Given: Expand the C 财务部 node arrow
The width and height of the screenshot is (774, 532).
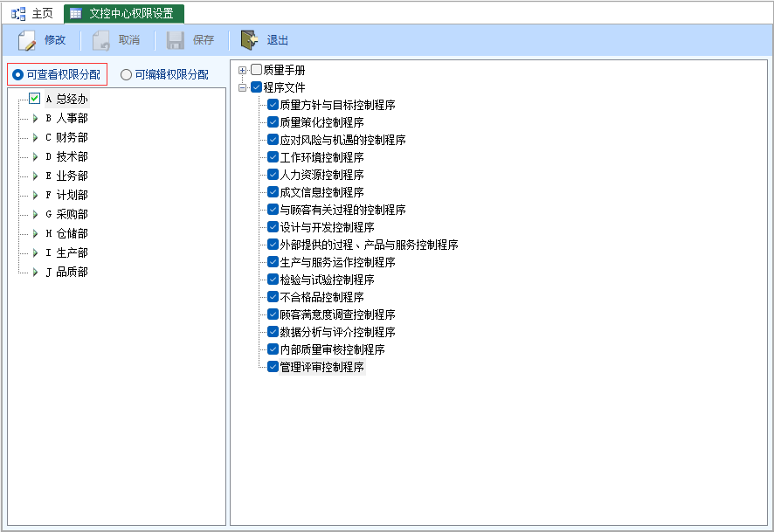Looking at the screenshot, I should (35, 137).
